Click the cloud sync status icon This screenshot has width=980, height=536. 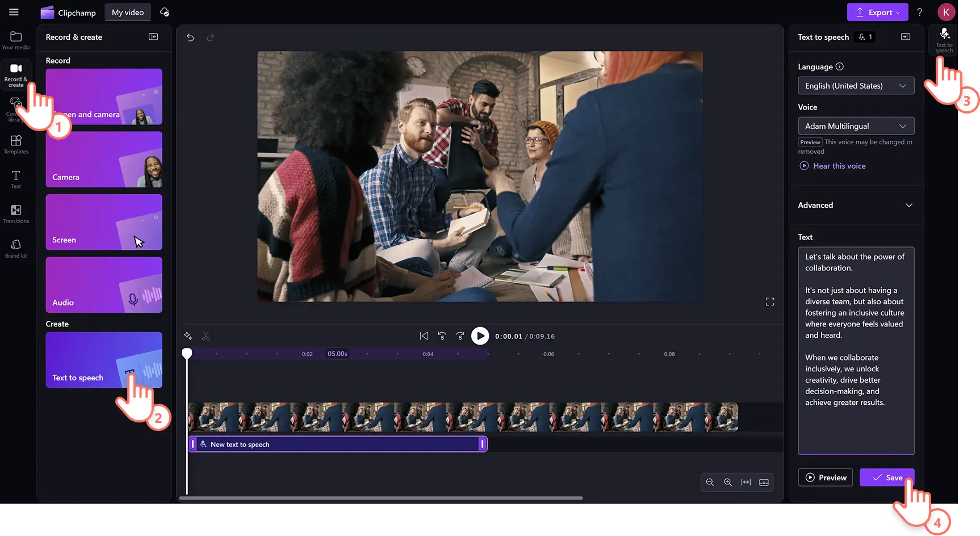tap(165, 12)
